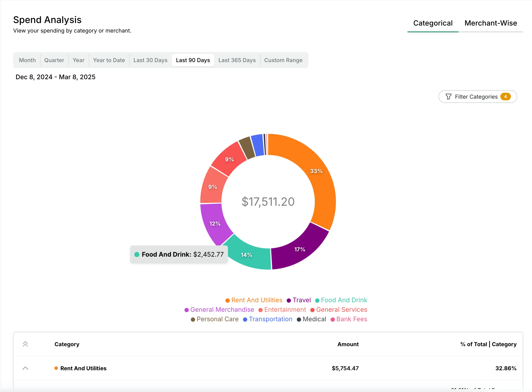532x392 pixels.
Task: Collapse the Rent And Utilities row chevron
Action: [25, 368]
